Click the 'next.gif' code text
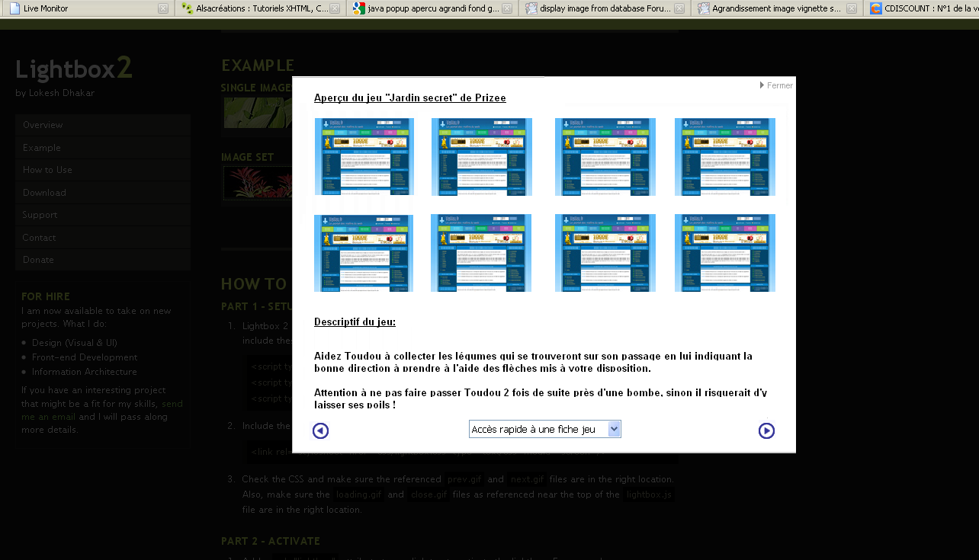 coord(526,479)
